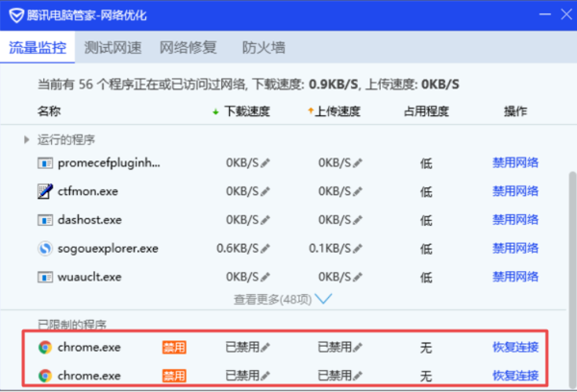Switch to the 测试网速 tab
The width and height of the screenshot is (577, 392).
[110, 48]
